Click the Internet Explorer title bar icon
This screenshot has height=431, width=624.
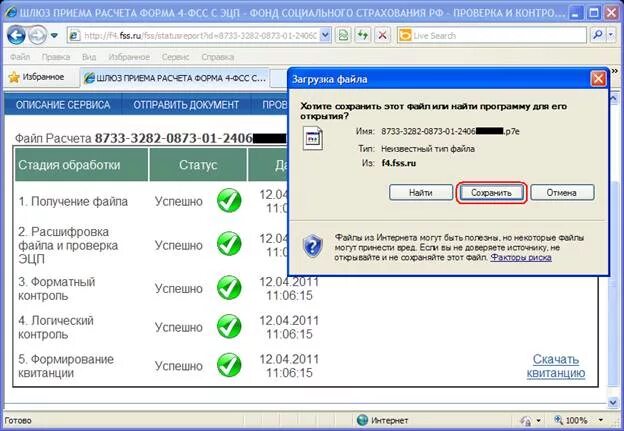(x=10, y=12)
